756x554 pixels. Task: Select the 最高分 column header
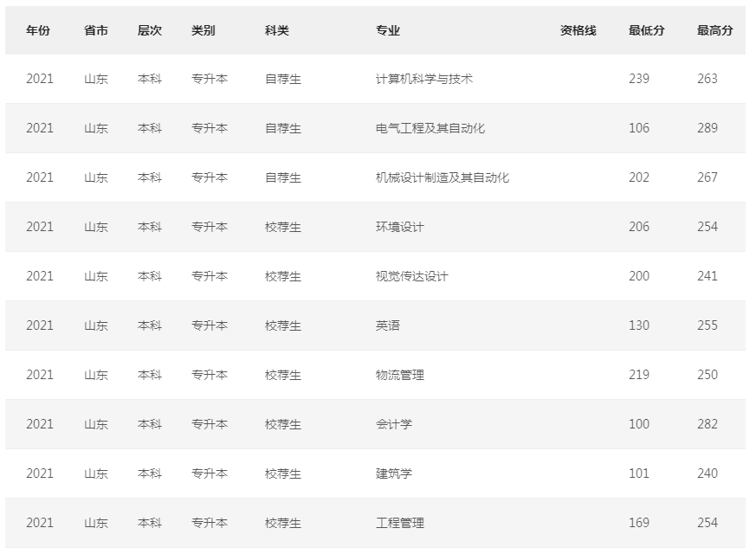coord(714,30)
